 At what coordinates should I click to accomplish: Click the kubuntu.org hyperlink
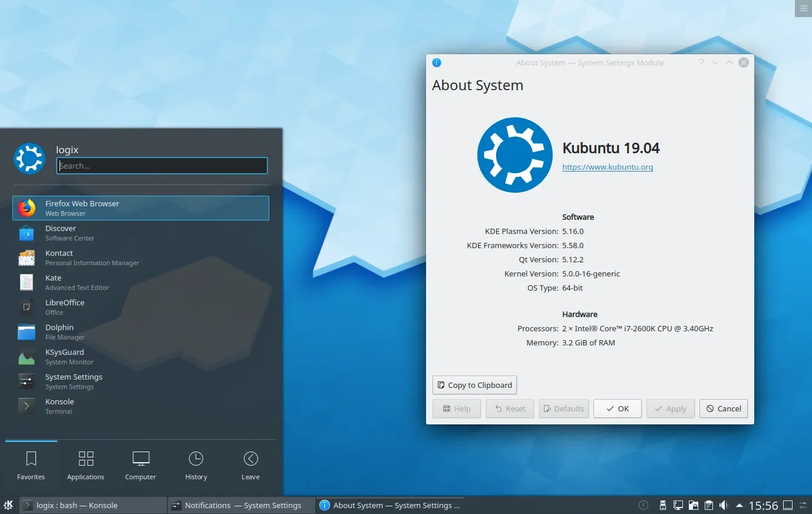[x=608, y=167]
